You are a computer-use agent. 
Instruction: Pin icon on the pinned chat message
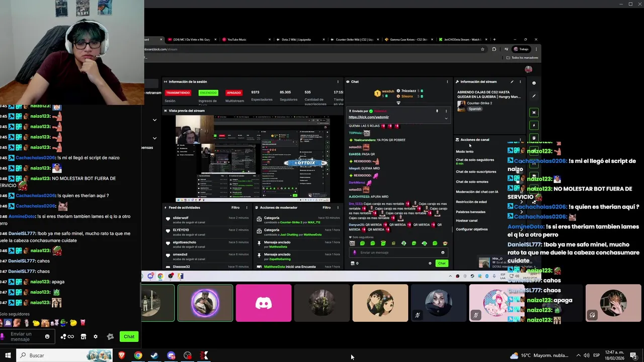[437, 111]
